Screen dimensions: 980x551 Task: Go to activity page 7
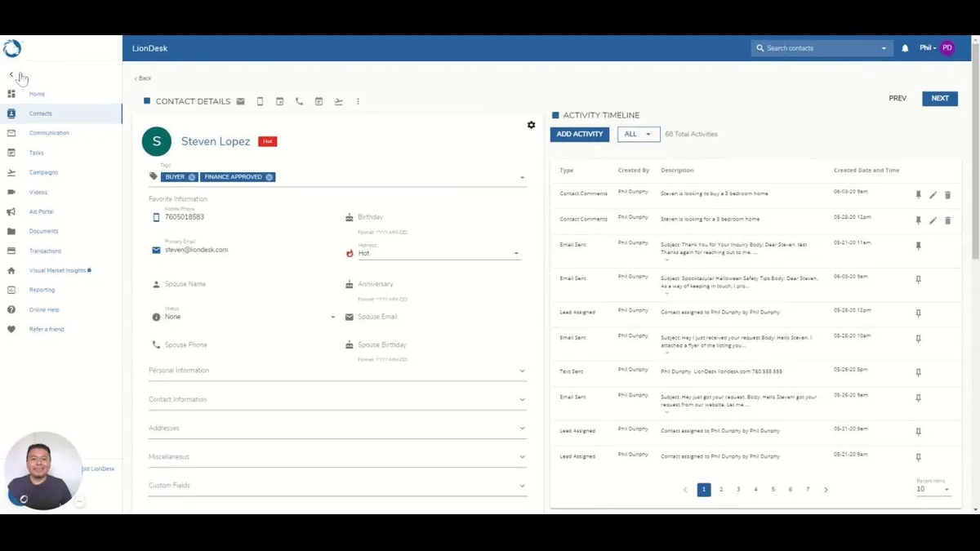(x=808, y=490)
